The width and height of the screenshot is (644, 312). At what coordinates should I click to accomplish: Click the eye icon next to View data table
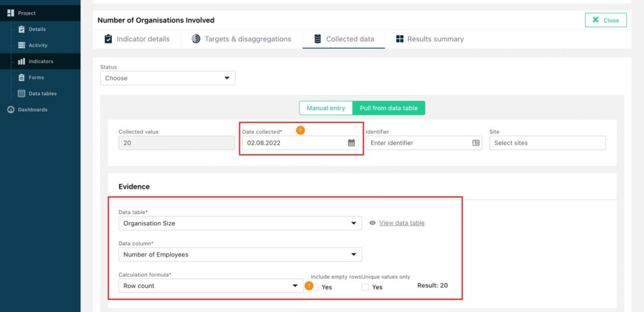372,223
